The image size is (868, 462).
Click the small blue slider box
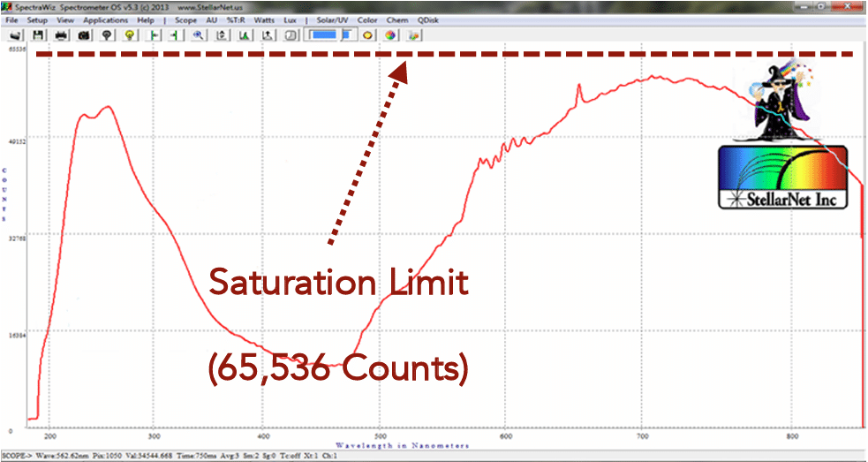348,35
